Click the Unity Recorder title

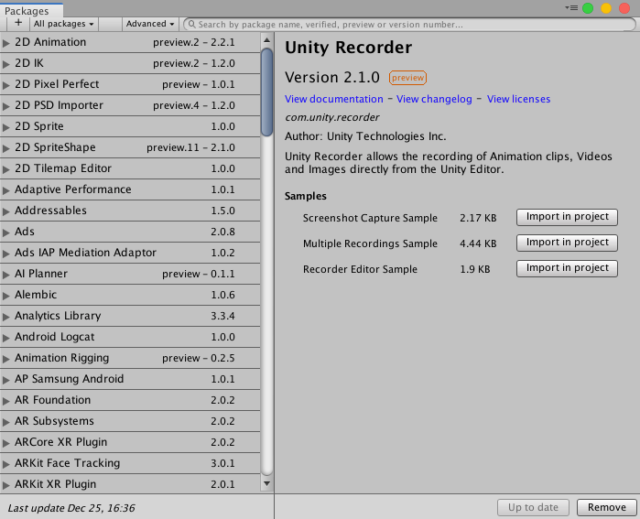(x=348, y=47)
